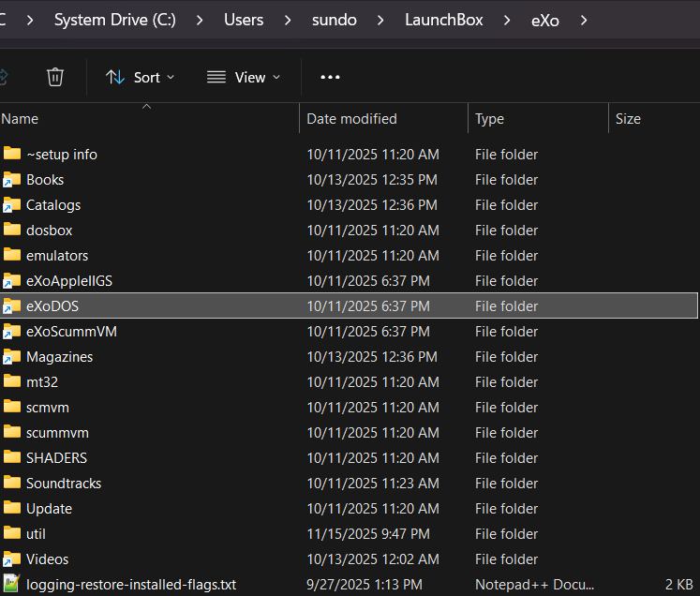Image resolution: width=700 pixels, height=596 pixels.
Task: Select the Books shortcut folder icon
Action: pos(12,179)
